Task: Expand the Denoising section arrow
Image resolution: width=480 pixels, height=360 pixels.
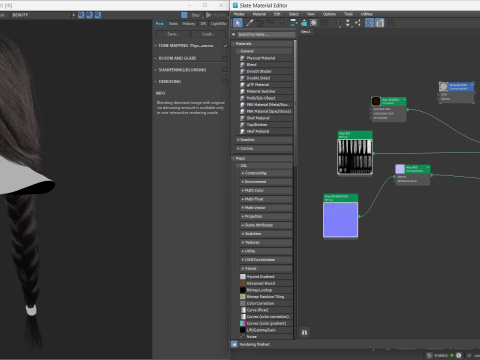Action: [155, 82]
